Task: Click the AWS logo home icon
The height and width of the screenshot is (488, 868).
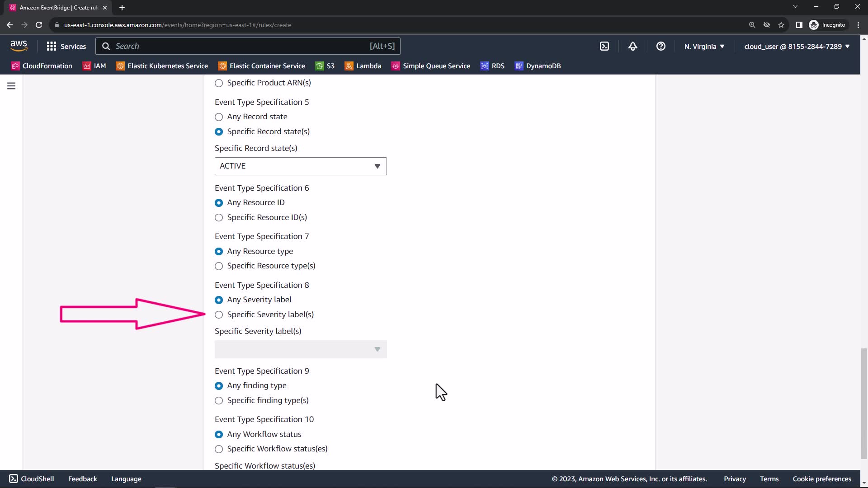Action: point(19,46)
